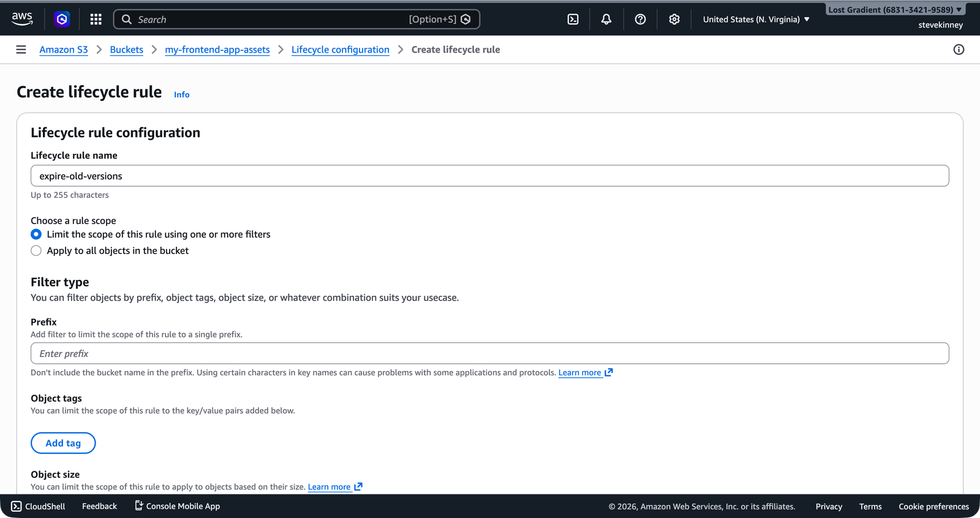Focus the Lifecycle rule name field
The image size is (980, 518).
pos(490,176)
